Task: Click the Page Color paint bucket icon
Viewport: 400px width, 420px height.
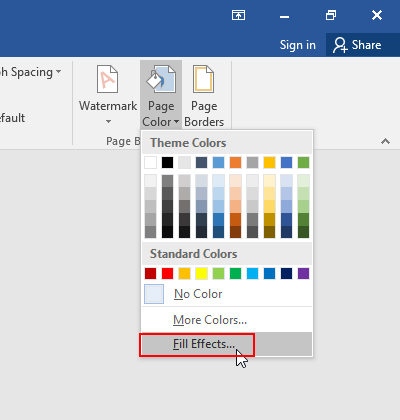Action: click(x=161, y=79)
